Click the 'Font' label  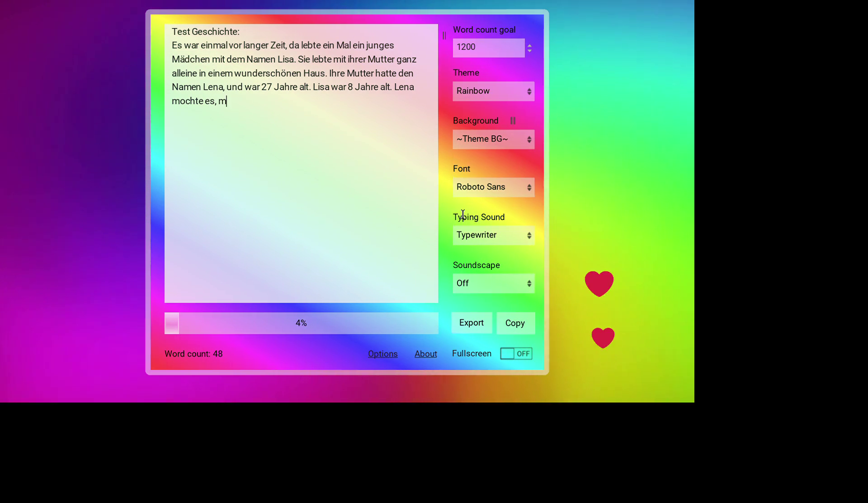click(462, 169)
